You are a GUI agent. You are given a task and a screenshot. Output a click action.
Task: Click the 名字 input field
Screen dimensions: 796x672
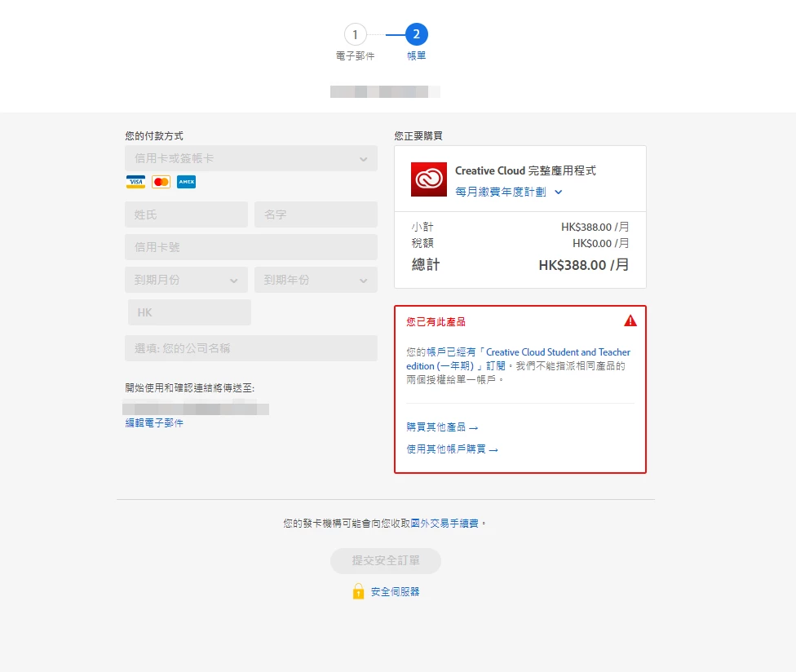(x=316, y=214)
